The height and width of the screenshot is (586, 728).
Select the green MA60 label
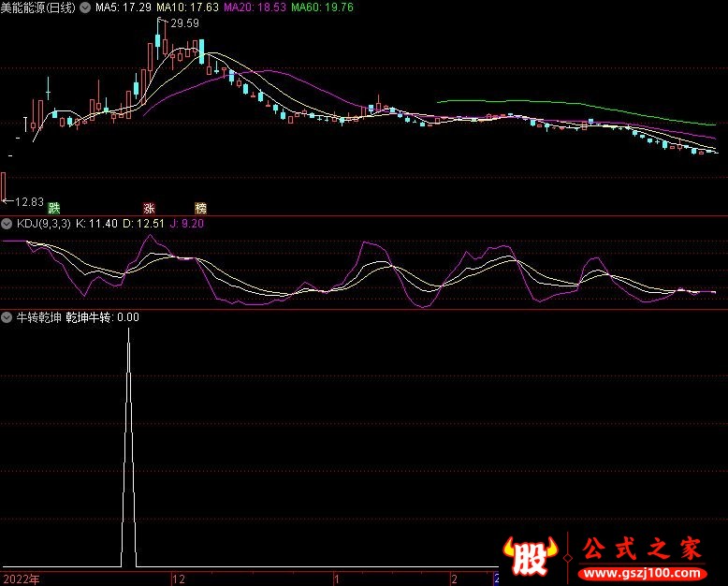322,7
